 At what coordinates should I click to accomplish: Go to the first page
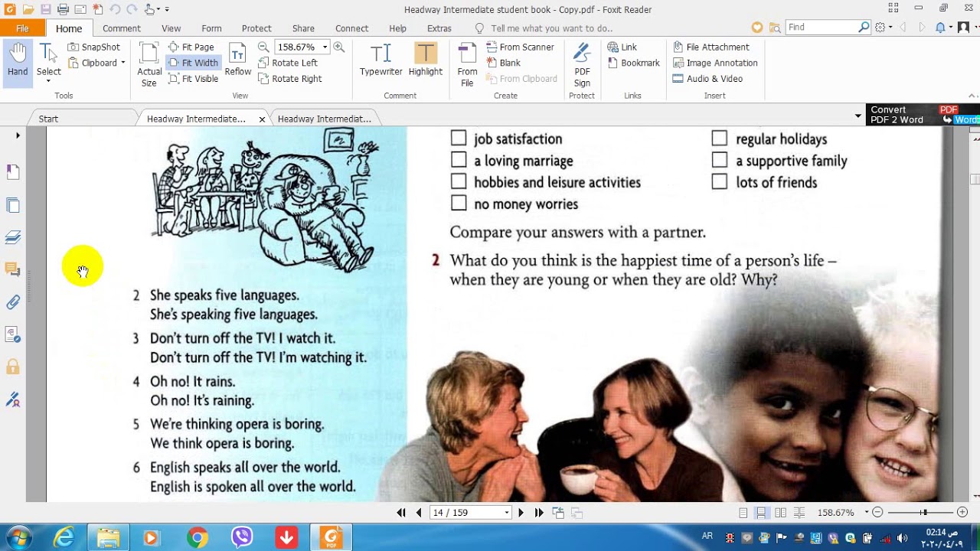(401, 513)
